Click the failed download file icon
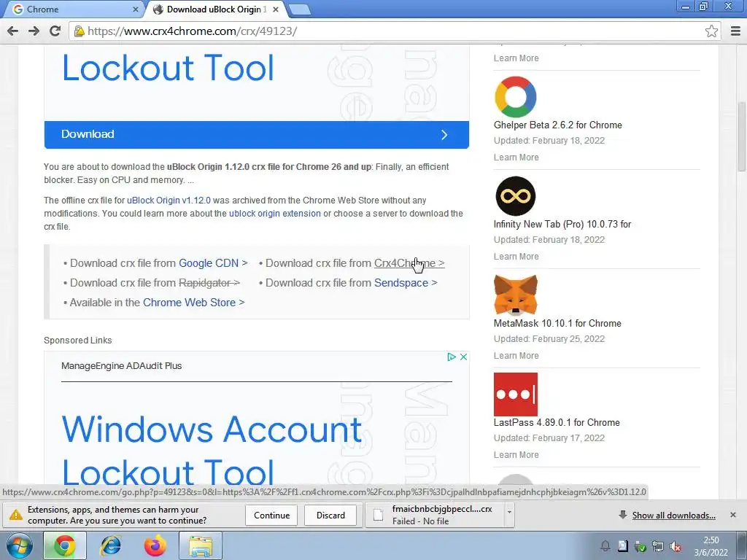747x560 pixels. (379, 515)
